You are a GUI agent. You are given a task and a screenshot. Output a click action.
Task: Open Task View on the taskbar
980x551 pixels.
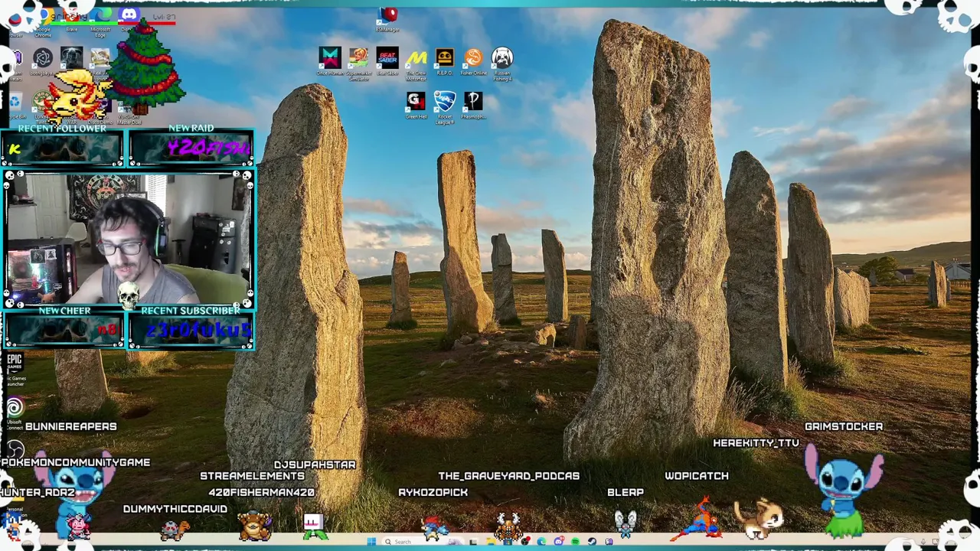click(x=473, y=542)
